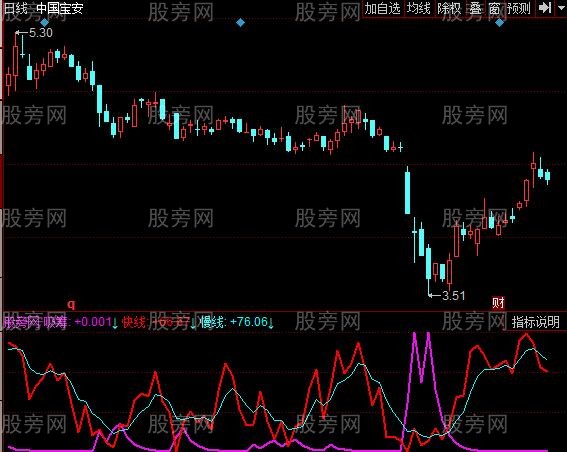This screenshot has width=567, height=452.
Task: Click the first blue diamond info marker
Action: tap(44, 23)
